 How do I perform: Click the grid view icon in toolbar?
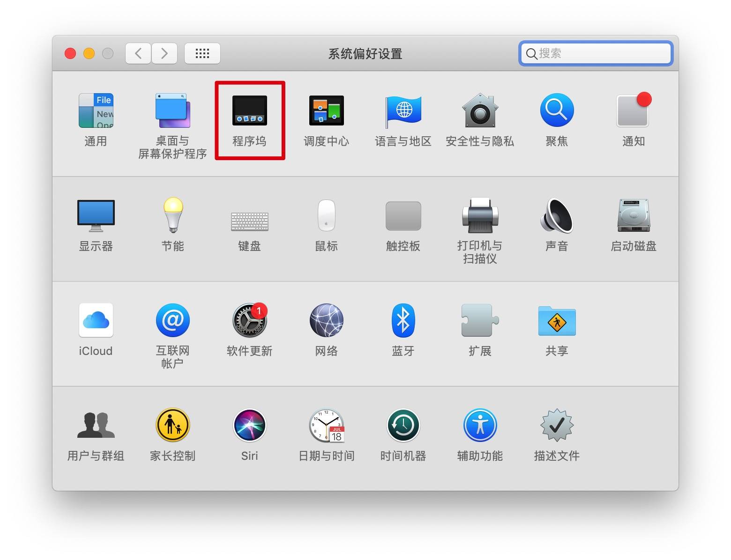point(202,53)
